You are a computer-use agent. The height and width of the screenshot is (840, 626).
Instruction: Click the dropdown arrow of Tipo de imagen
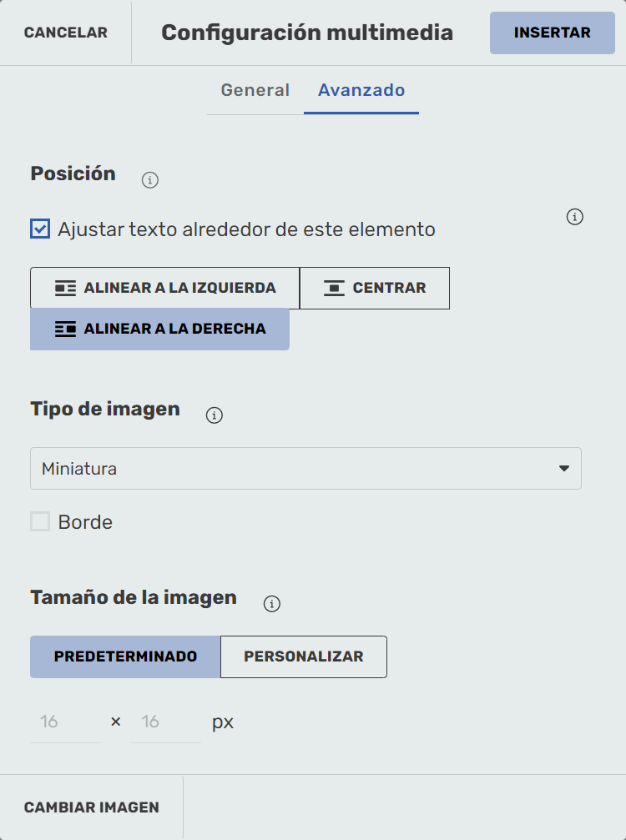564,469
